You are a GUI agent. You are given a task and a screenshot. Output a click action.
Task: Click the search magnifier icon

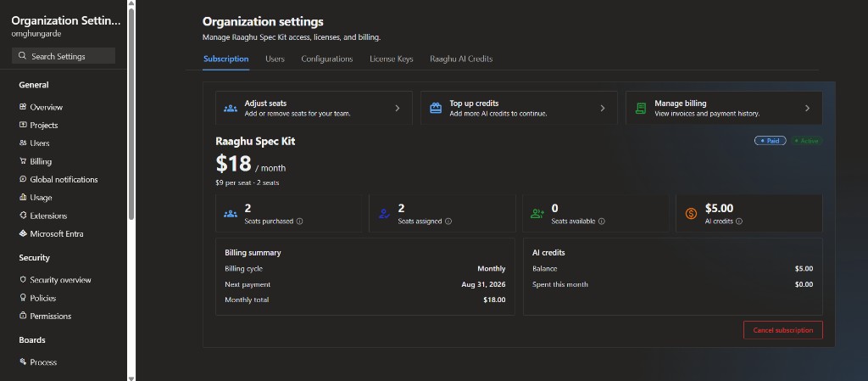22,56
